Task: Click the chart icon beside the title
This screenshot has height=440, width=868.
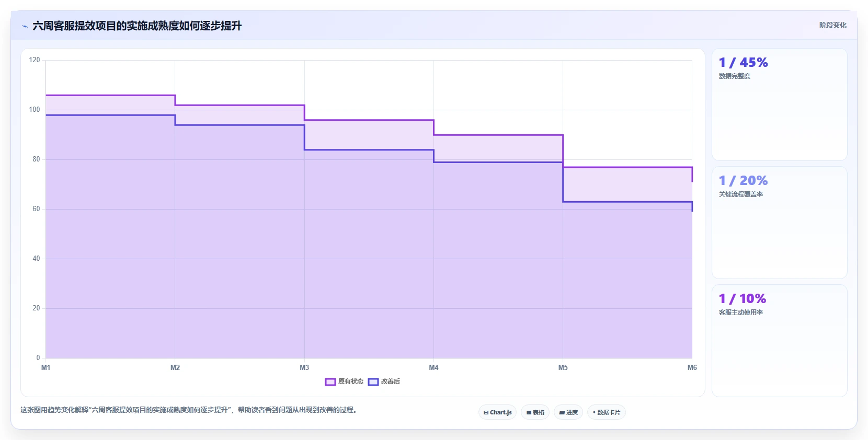Action: click(x=25, y=26)
